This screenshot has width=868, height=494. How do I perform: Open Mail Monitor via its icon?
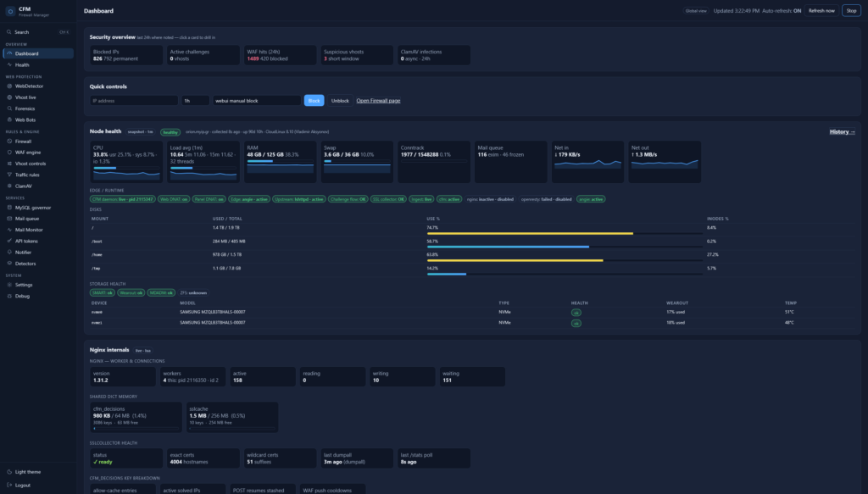tap(9, 230)
